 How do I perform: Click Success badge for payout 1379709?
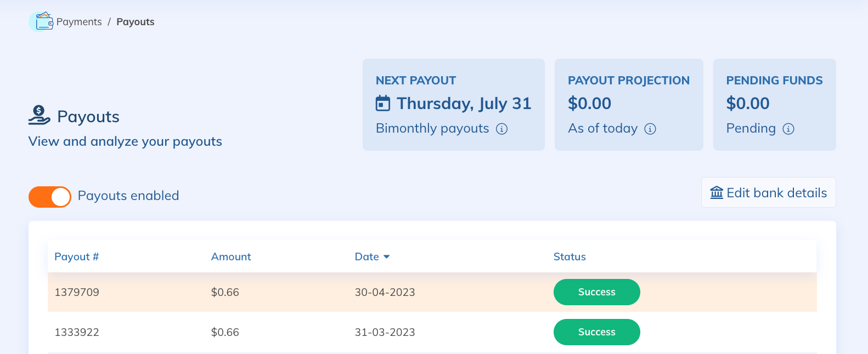click(596, 292)
